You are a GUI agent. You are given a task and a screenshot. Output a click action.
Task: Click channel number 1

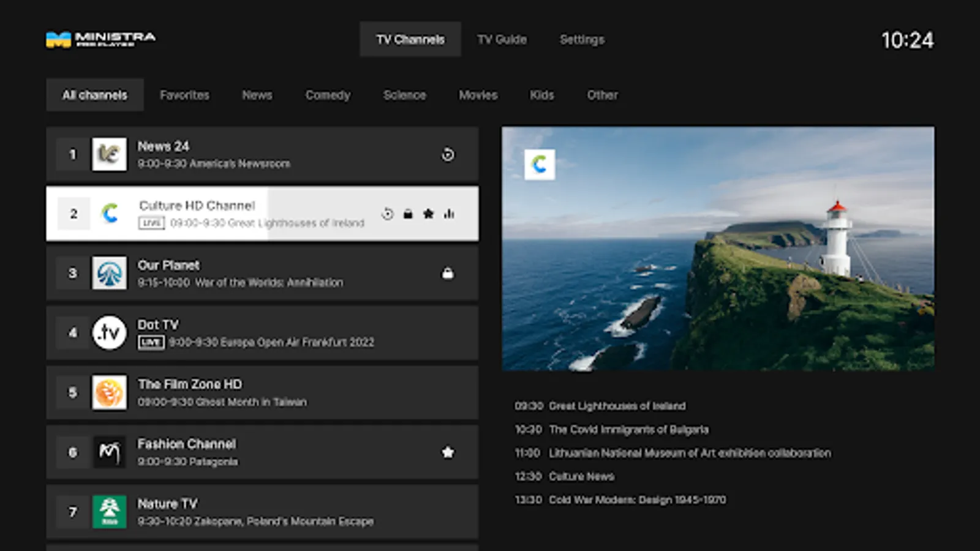[x=72, y=154]
